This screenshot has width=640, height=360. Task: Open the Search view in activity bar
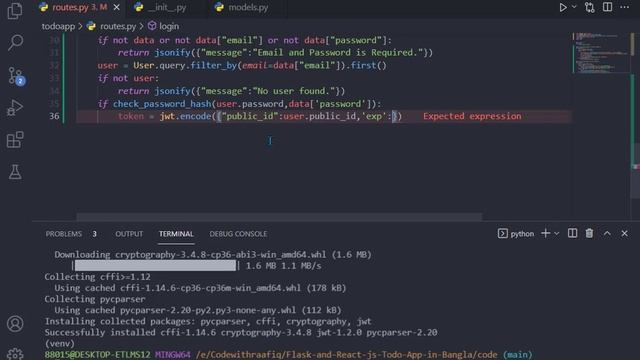click(x=15, y=42)
